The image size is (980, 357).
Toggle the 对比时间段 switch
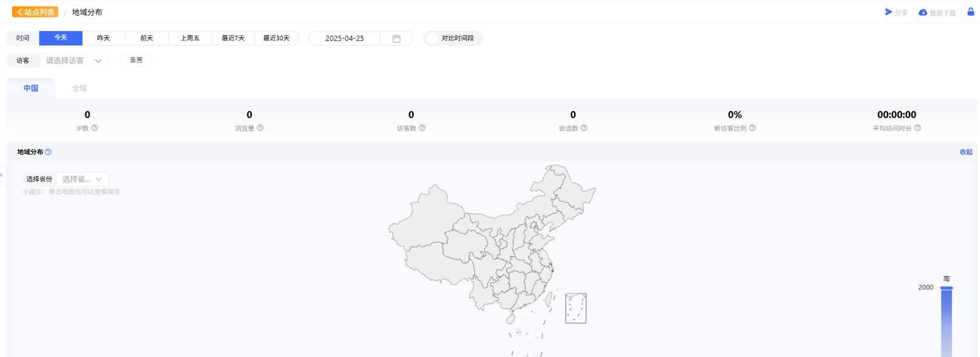pyautogui.click(x=432, y=38)
